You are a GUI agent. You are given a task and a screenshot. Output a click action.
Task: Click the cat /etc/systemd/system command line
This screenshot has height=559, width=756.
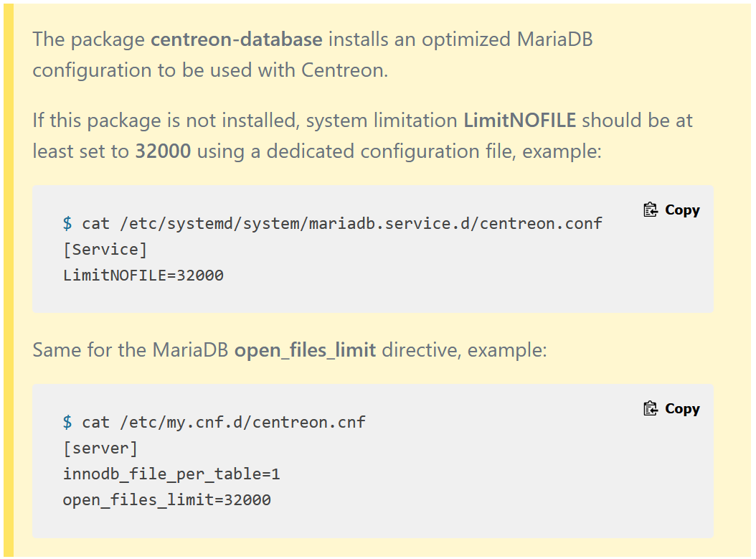tap(342, 223)
